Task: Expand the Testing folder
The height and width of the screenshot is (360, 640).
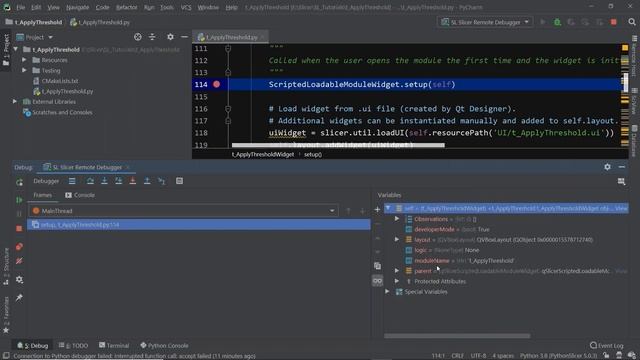Action: (24, 71)
